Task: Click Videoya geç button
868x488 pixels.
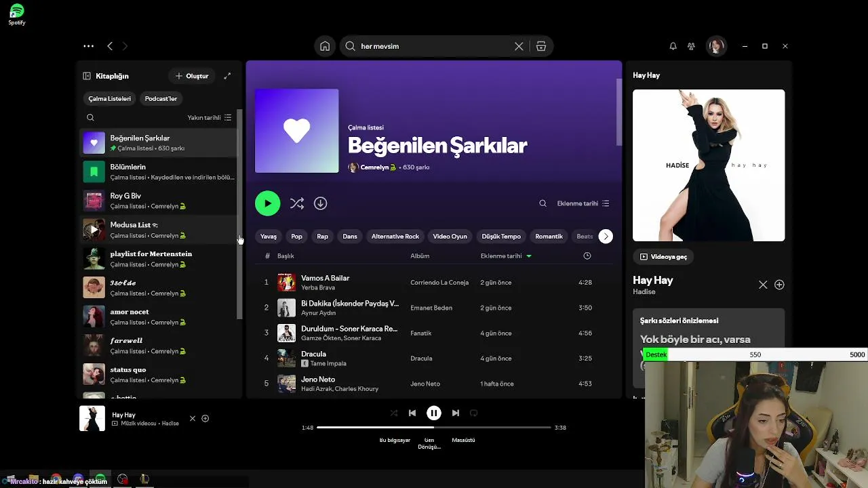Action: click(663, 257)
